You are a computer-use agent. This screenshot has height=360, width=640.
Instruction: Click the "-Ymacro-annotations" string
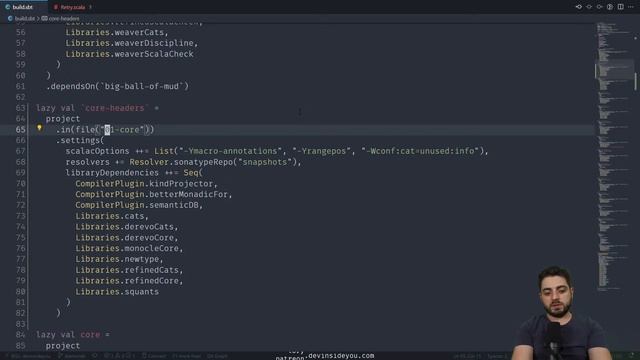tap(230, 151)
